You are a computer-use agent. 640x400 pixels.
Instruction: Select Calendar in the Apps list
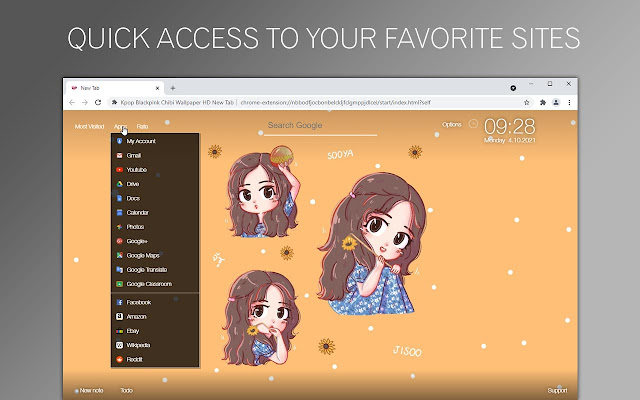point(155,213)
